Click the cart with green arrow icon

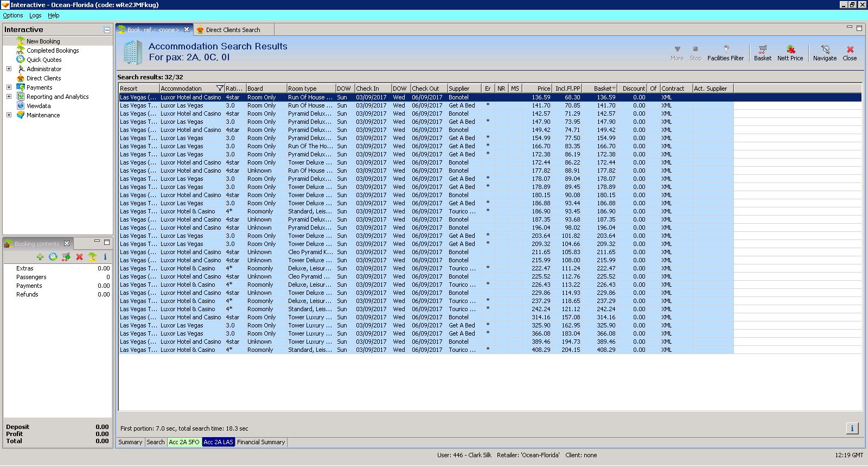pyautogui.click(x=66, y=257)
